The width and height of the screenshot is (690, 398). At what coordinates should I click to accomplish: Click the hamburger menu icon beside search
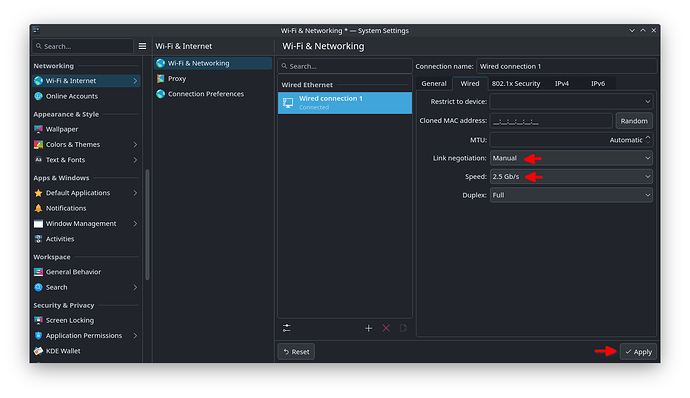[142, 46]
